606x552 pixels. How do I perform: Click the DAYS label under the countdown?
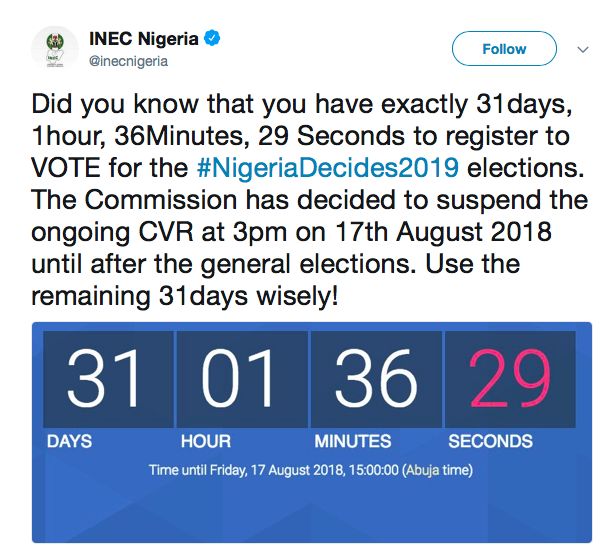click(x=69, y=441)
